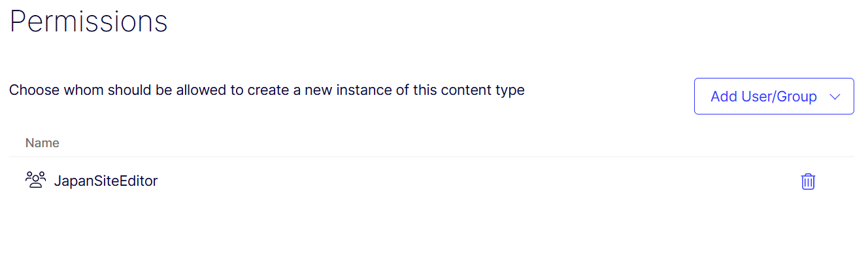Click the outlined Add User/Group control
Viewport: 868px width, 263px height.
(773, 97)
